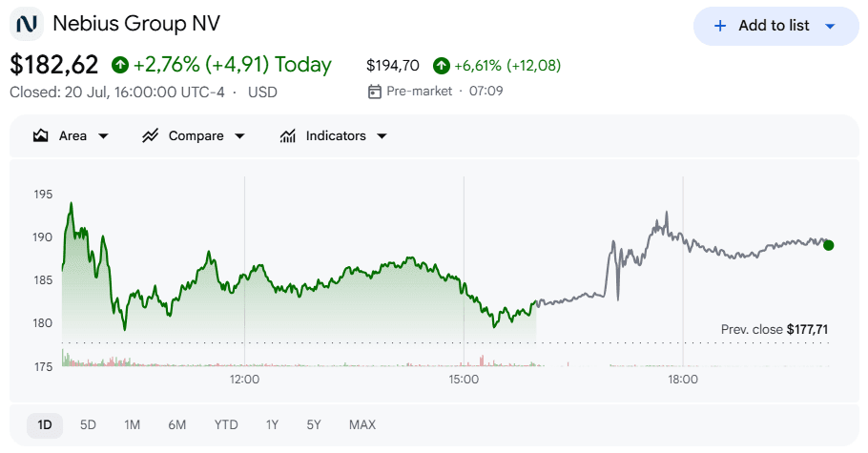Click the volume bars at market open
The image size is (868, 453).
click(67, 358)
